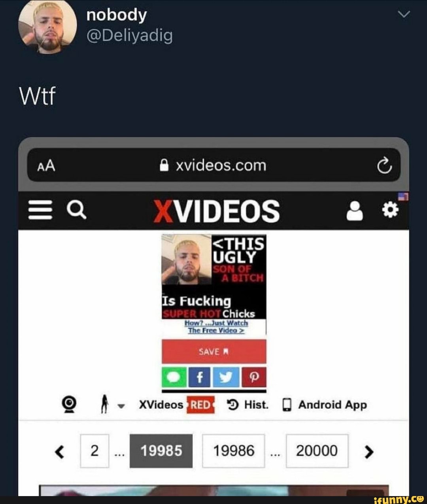The height and width of the screenshot is (504, 427).
Task: Tap the search magnifier icon
Action: pos(76,210)
